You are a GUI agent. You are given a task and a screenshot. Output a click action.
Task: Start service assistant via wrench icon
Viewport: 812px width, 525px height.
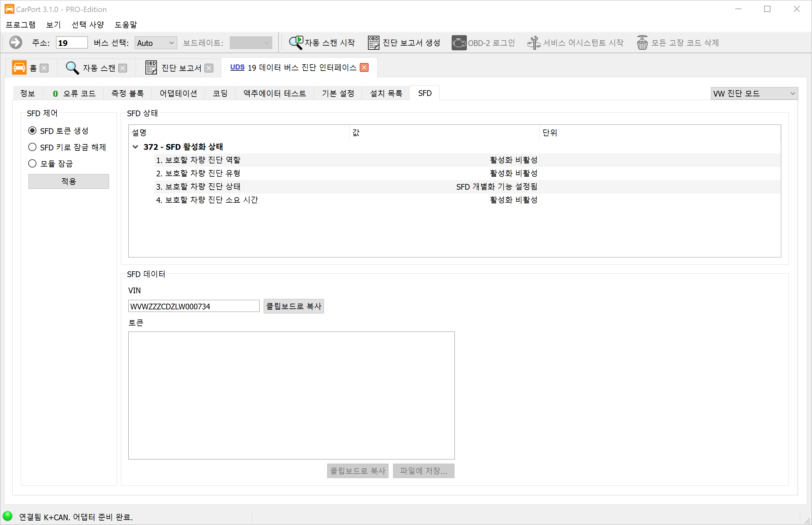(534, 43)
